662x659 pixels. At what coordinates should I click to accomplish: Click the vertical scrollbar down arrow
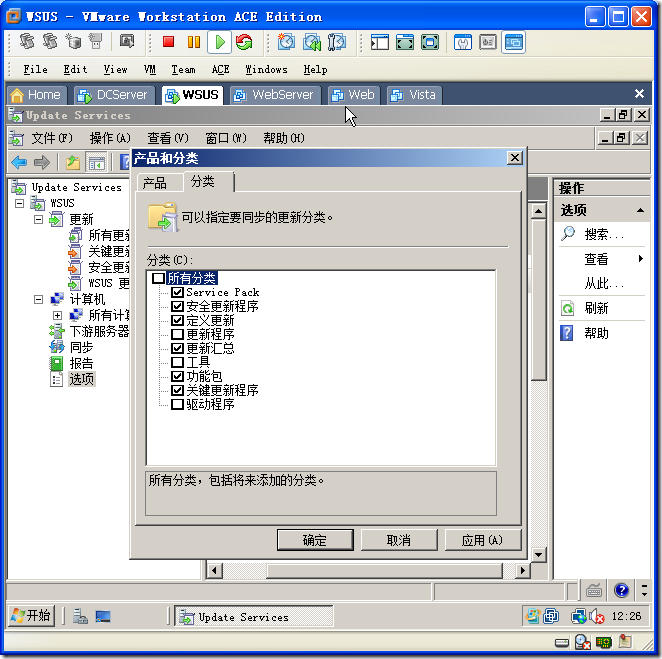pyautogui.click(x=538, y=554)
